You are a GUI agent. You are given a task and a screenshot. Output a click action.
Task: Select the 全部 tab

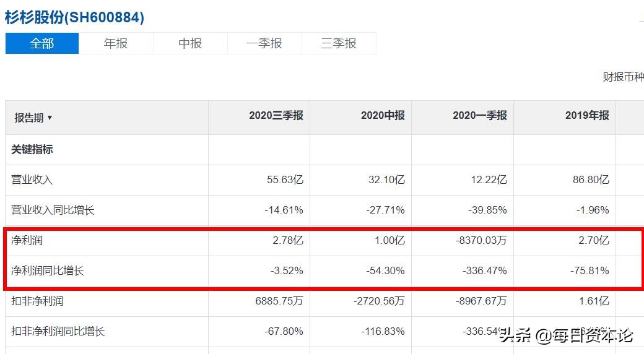[42, 43]
